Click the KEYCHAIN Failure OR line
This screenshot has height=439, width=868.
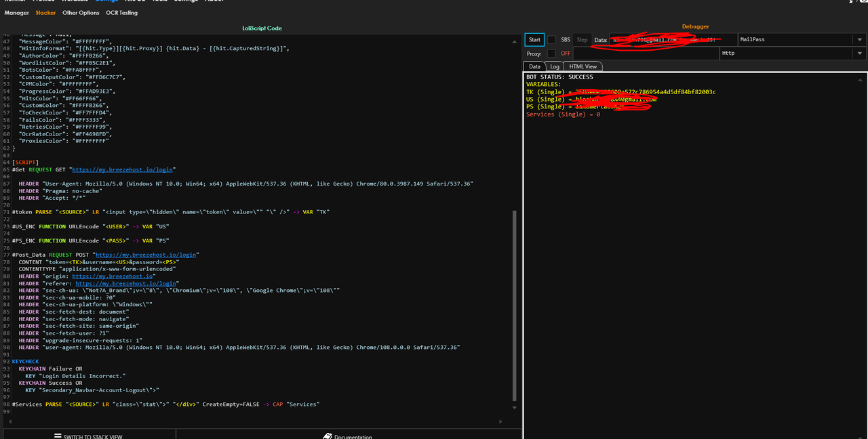point(50,369)
